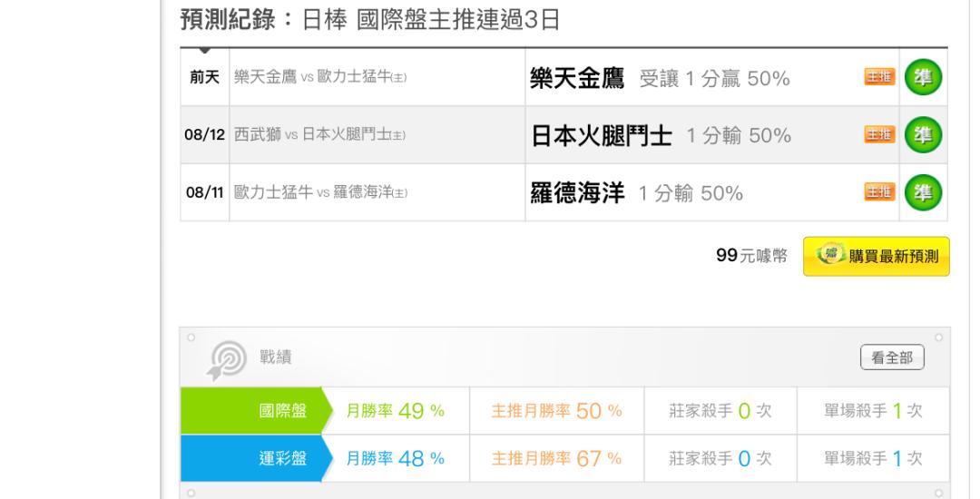The image size is (980, 499).
Task: Click orange 主推 tag on 羅德海洋 row
Action: (x=879, y=191)
